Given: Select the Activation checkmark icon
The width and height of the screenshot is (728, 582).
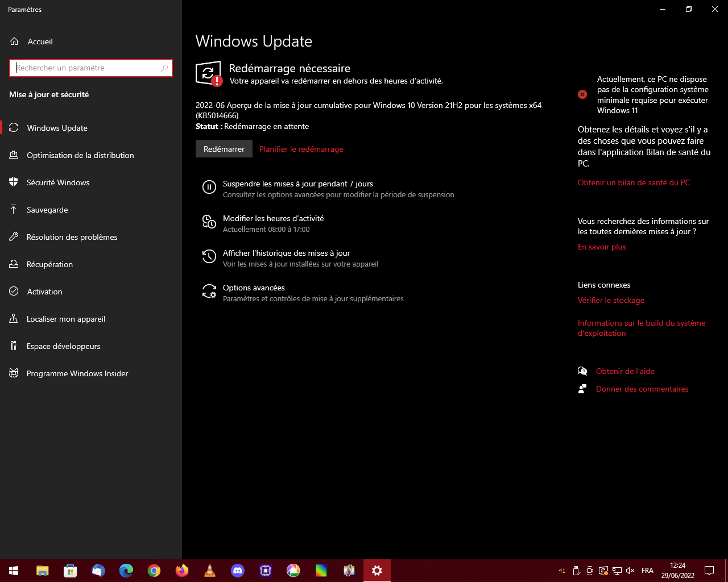Looking at the screenshot, I should pyautogui.click(x=14, y=292).
